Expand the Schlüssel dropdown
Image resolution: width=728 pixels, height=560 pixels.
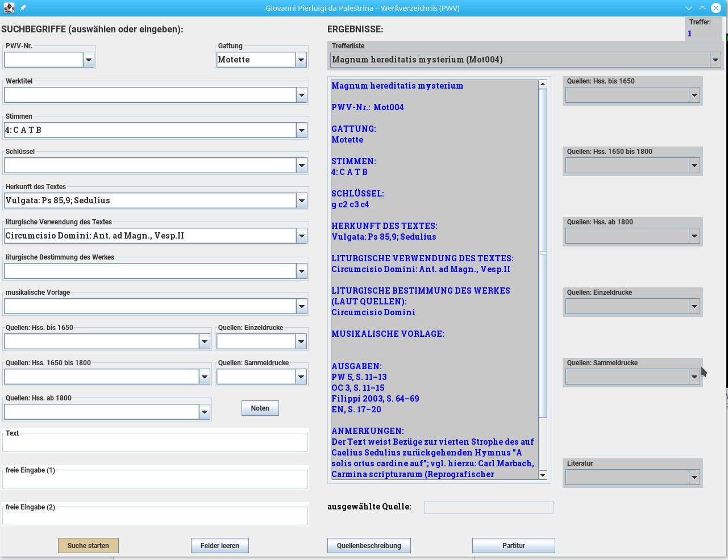(x=302, y=165)
